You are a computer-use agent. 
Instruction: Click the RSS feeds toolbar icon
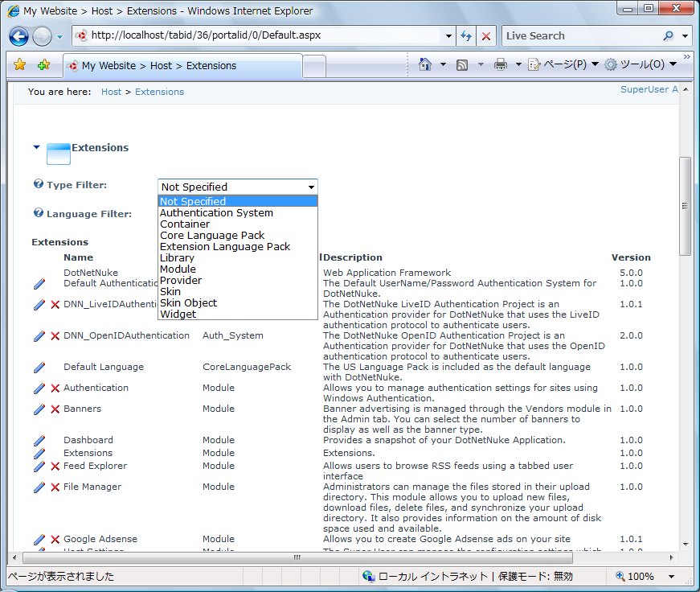462,65
